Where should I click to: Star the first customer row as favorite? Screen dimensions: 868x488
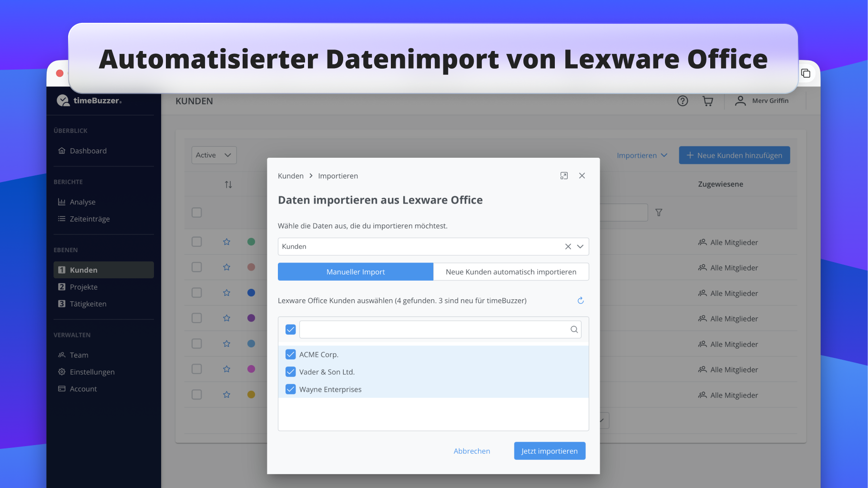point(226,242)
